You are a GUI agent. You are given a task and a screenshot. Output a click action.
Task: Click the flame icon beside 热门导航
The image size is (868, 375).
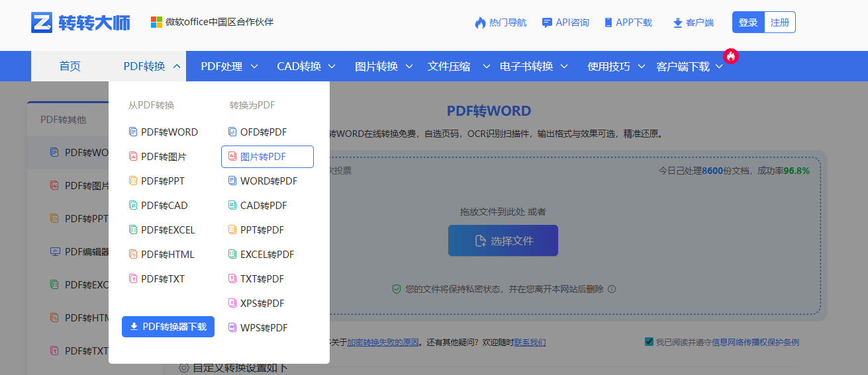pos(480,22)
